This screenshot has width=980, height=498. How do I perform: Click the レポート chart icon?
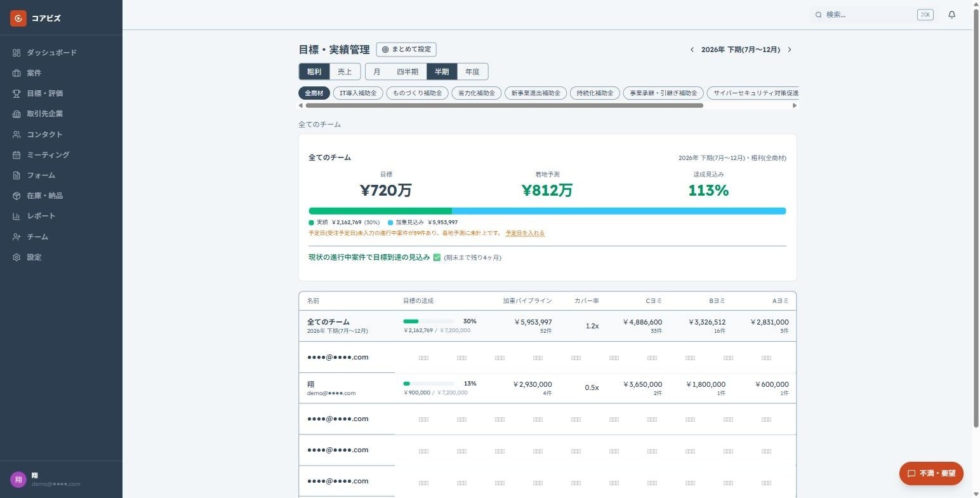[17, 216]
